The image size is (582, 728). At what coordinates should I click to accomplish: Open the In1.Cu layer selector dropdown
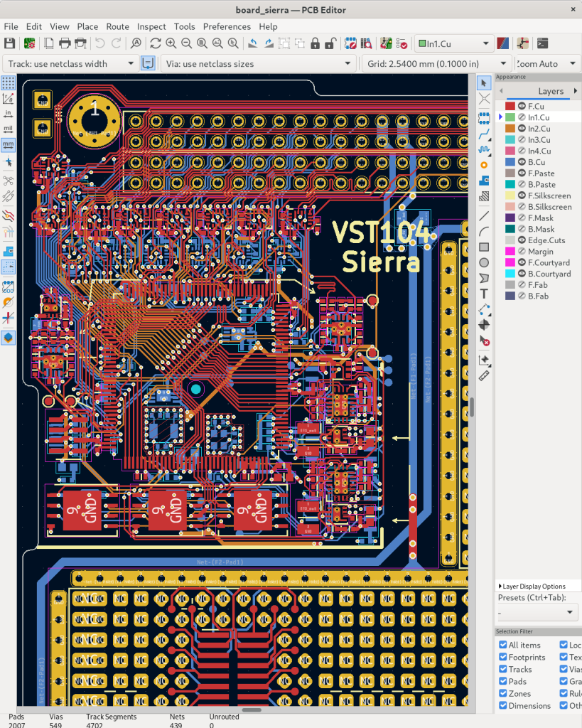(453, 44)
